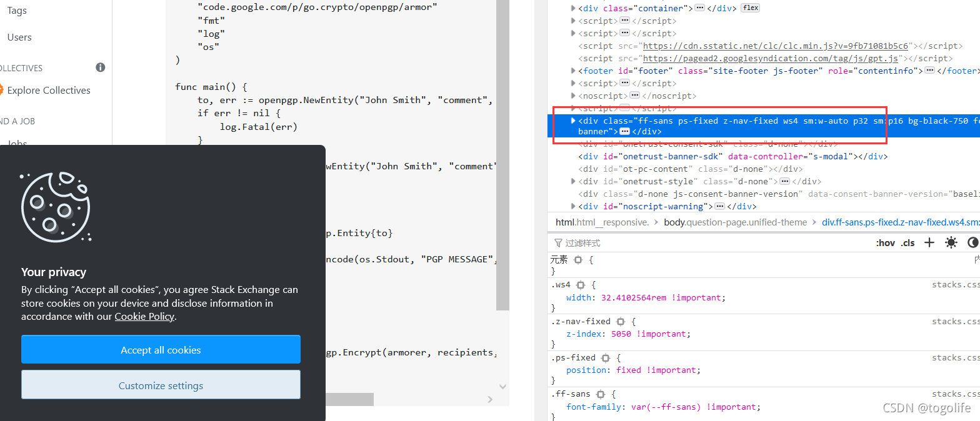Click the add new rule plus icon

click(x=929, y=242)
